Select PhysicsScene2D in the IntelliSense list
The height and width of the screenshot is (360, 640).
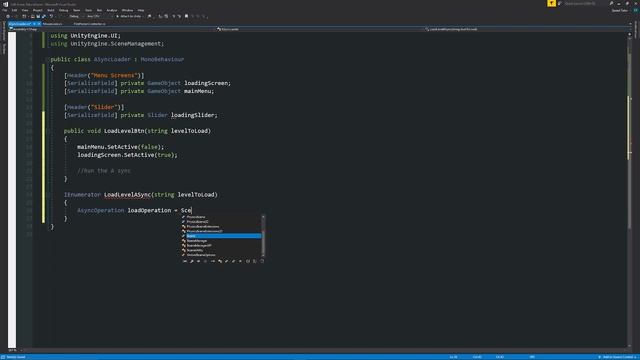click(x=221, y=222)
